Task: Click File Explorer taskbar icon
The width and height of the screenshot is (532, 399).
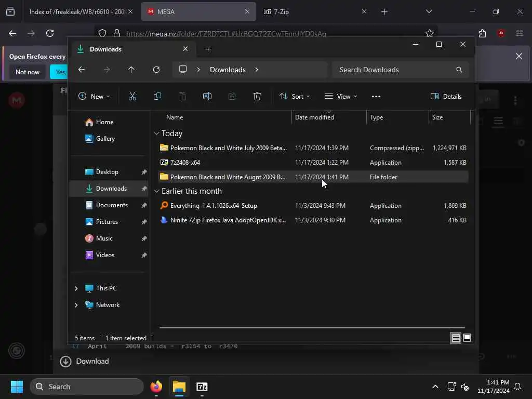Action: tap(179, 387)
